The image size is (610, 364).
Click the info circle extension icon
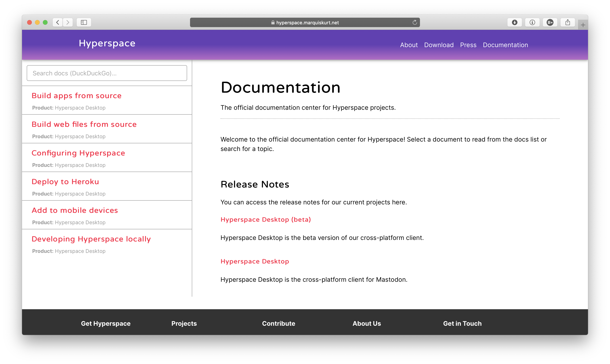coord(532,22)
